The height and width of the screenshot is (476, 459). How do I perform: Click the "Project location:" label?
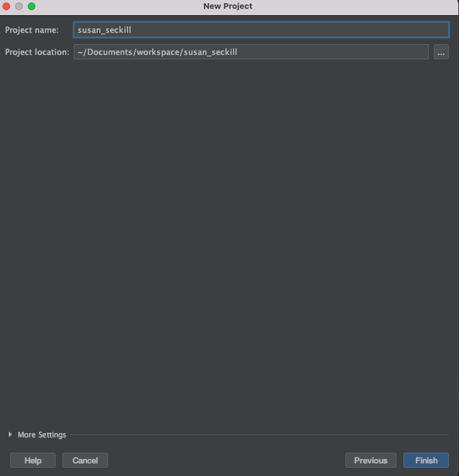37,52
